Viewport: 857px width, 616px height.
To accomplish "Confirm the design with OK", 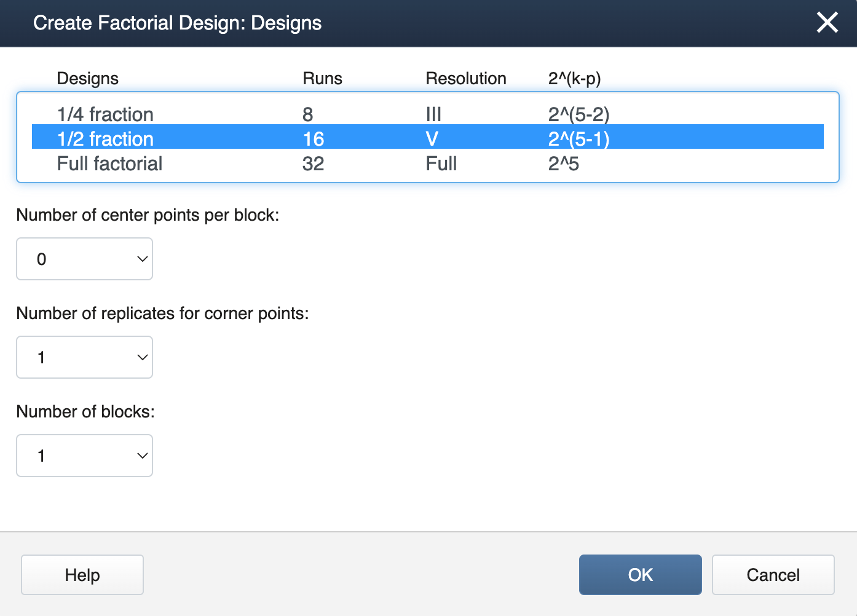I will (x=640, y=575).
